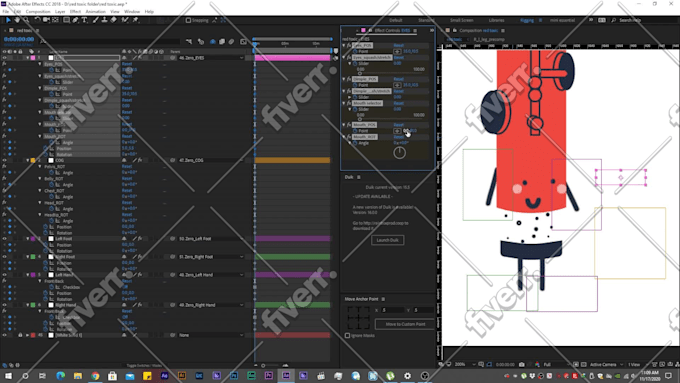Collapse the Mouth selector effect in Effect Controls
680x383 pixels.
click(x=344, y=103)
